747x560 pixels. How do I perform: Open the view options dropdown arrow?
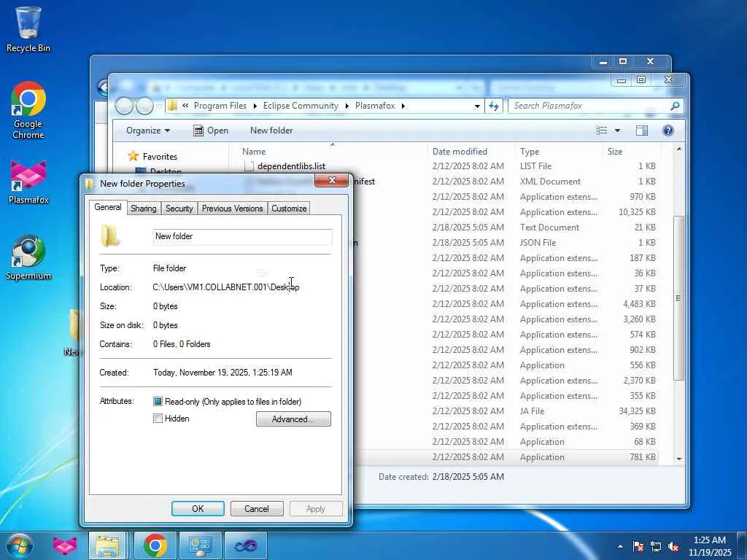click(617, 131)
